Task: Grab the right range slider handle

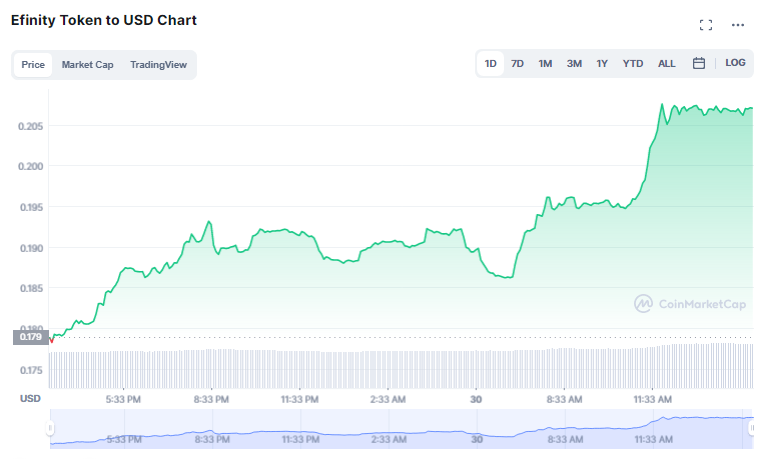Action: [x=751, y=428]
